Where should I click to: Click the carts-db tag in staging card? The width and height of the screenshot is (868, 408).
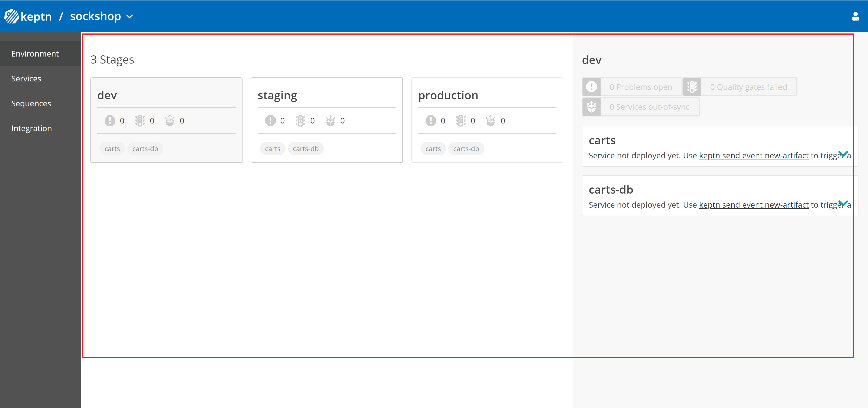click(x=306, y=148)
